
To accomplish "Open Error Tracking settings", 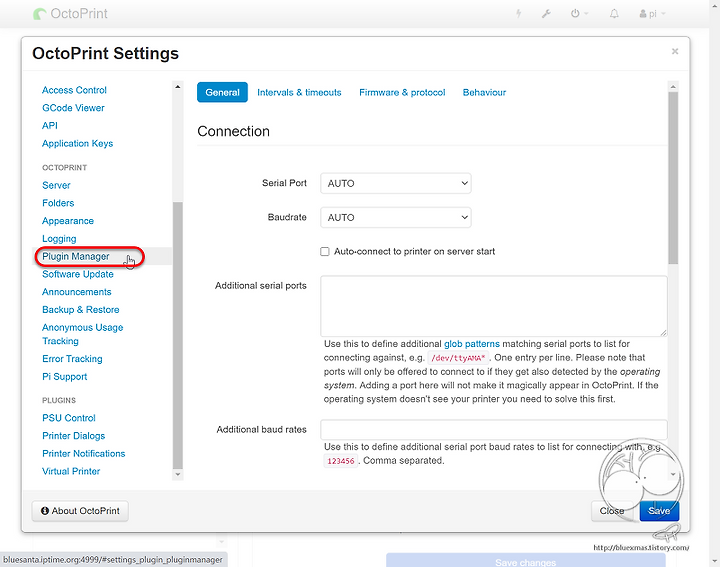I will [72, 359].
